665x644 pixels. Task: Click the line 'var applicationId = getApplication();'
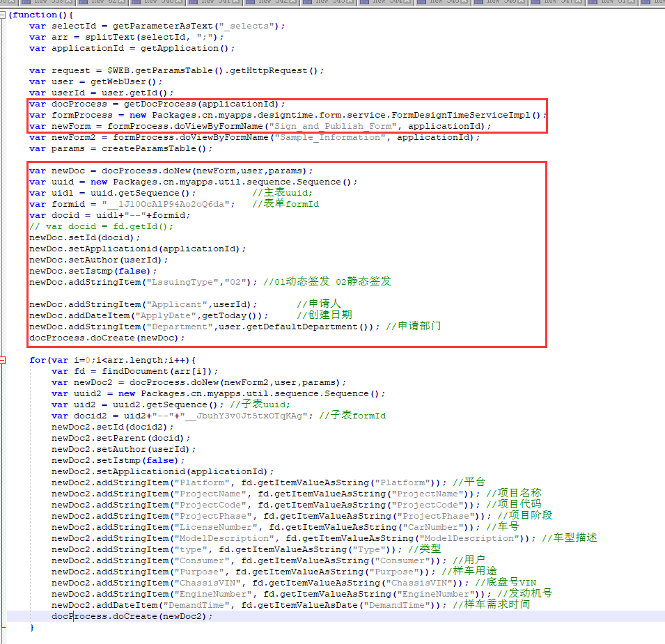click(x=132, y=48)
